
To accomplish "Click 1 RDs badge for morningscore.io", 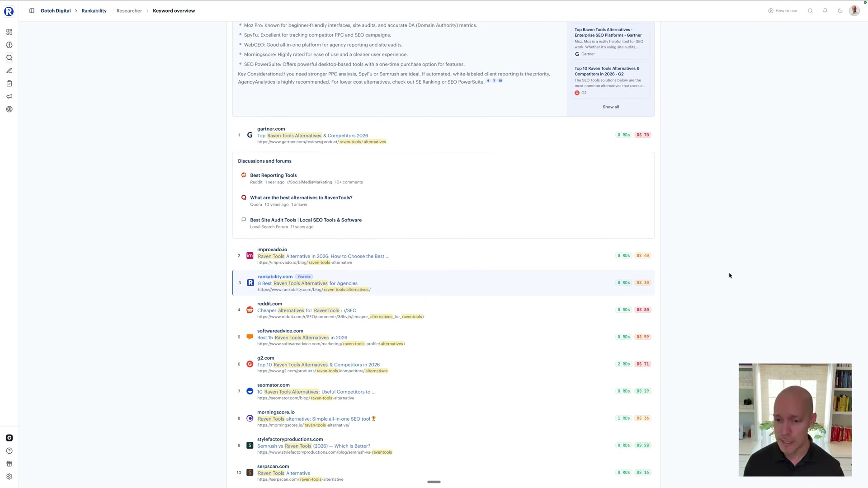I will pyautogui.click(x=623, y=418).
